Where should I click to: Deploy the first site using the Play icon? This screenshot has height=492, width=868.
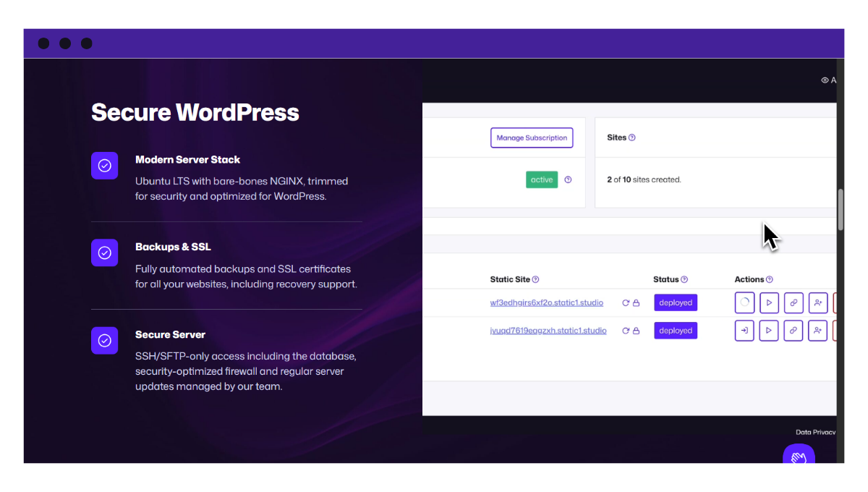click(x=769, y=302)
